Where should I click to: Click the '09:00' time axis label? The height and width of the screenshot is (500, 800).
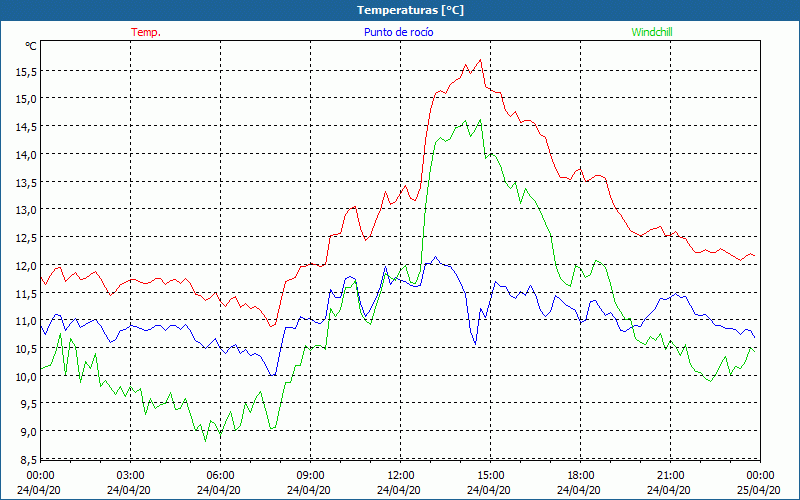click(x=311, y=476)
